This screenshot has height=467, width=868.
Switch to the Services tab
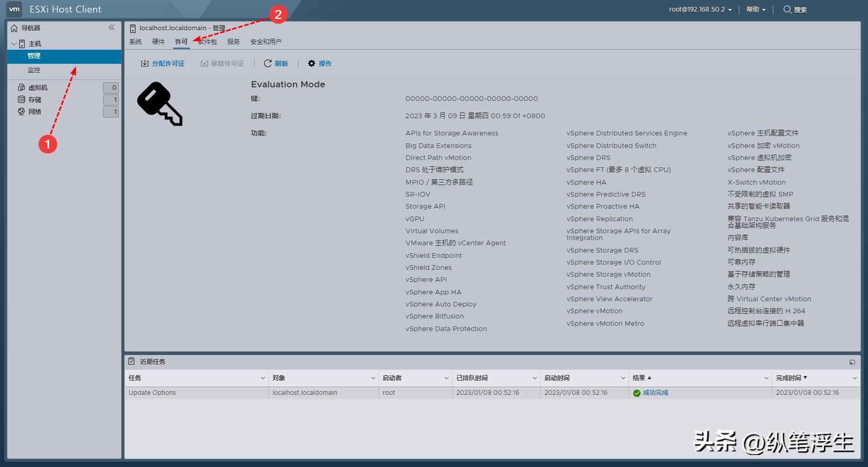click(x=234, y=42)
